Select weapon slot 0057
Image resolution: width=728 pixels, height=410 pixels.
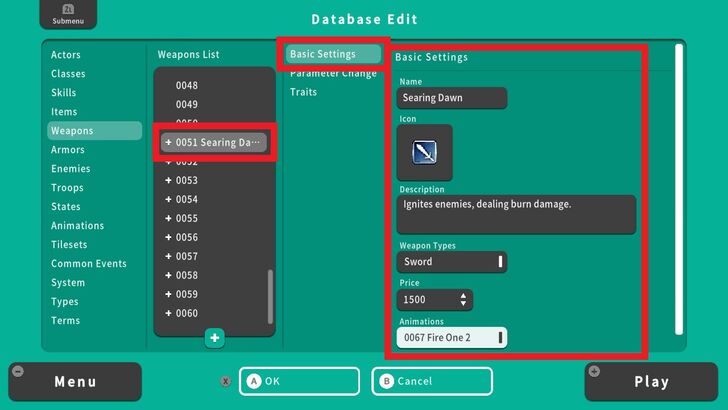point(187,256)
